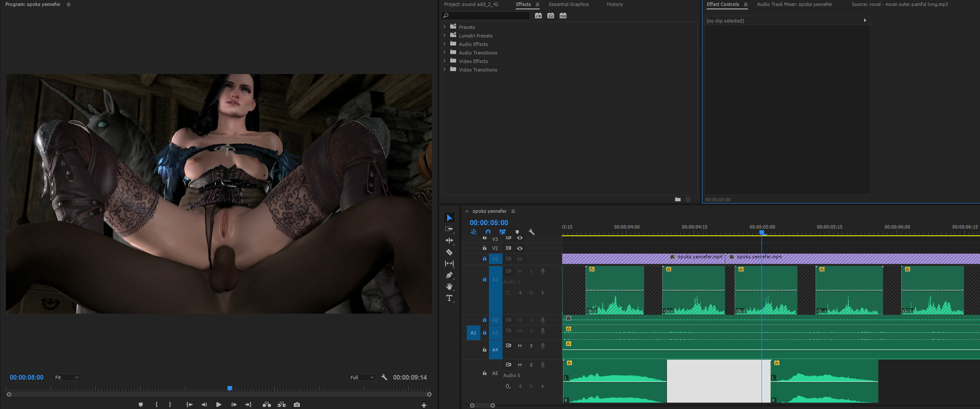Toggle Snap in the timeline
Image resolution: width=980 pixels, height=409 pixels.
coord(488,232)
